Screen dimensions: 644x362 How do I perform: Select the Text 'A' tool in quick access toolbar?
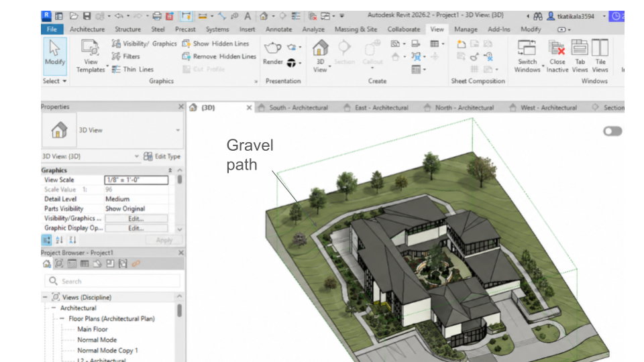pos(248,16)
